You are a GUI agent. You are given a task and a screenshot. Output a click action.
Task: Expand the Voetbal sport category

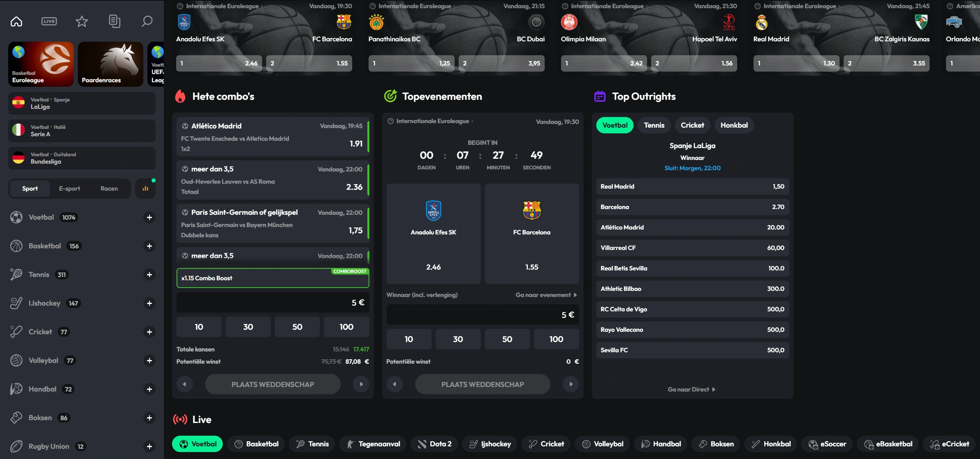[149, 217]
